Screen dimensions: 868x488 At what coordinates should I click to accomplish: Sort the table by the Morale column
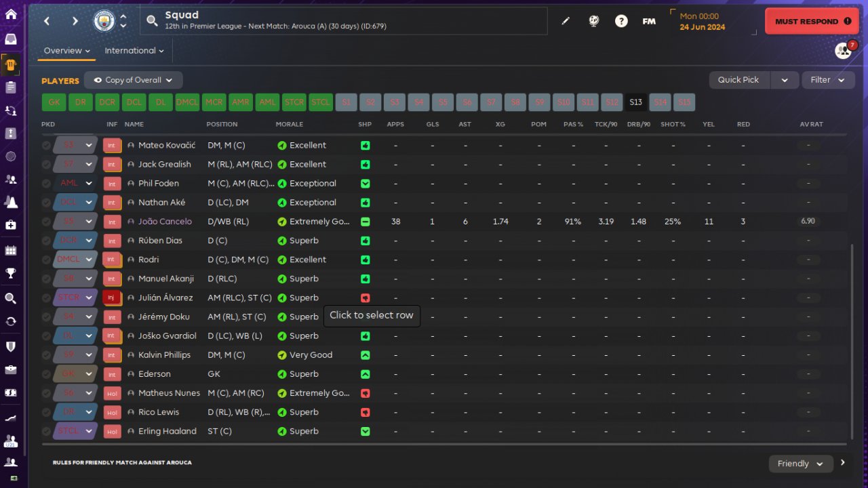pos(290,125)
